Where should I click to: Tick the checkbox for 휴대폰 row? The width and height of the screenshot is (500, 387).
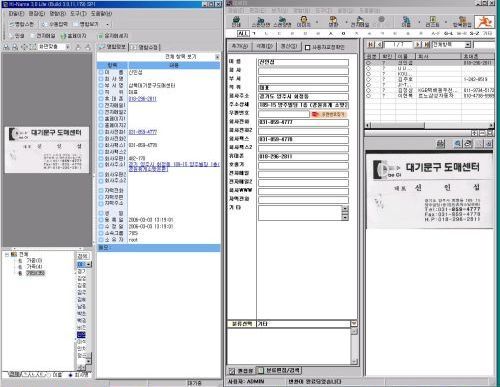pyautogui.click(x=101, y=99)
